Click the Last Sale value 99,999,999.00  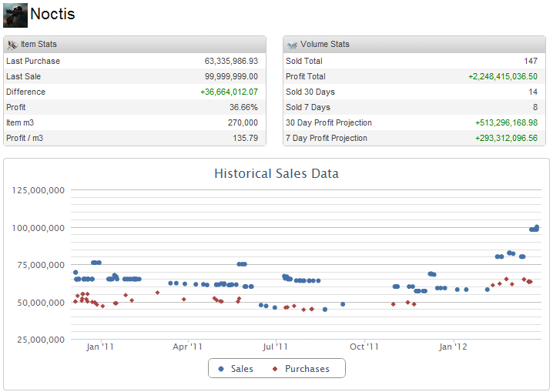(231, 76)
